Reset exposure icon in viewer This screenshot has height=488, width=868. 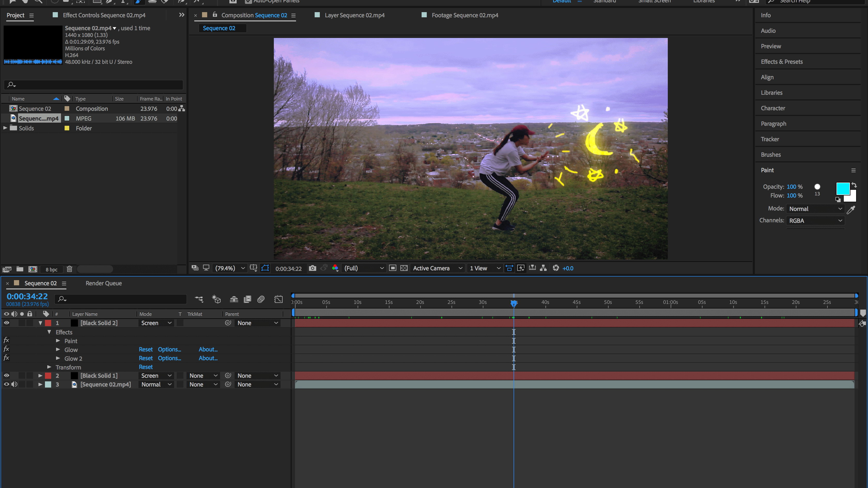tap(556, 268)
